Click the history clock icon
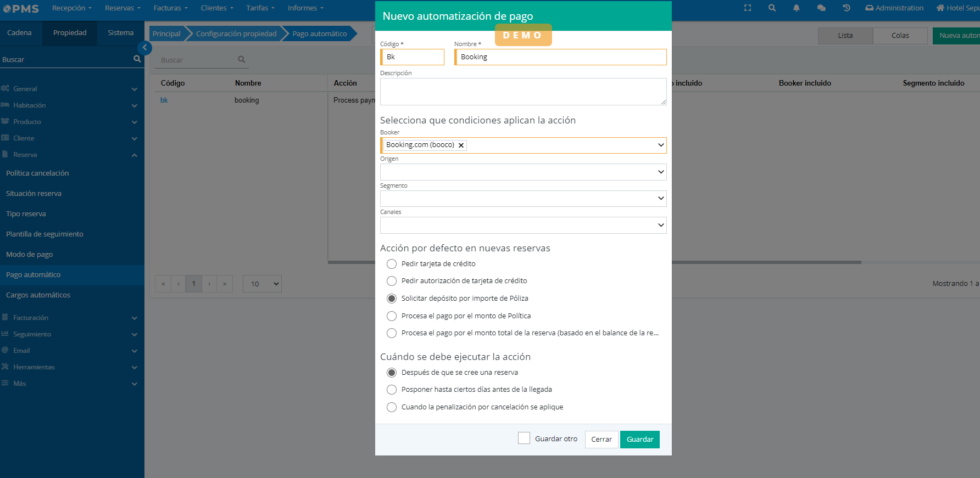 (x=847, y=8)
